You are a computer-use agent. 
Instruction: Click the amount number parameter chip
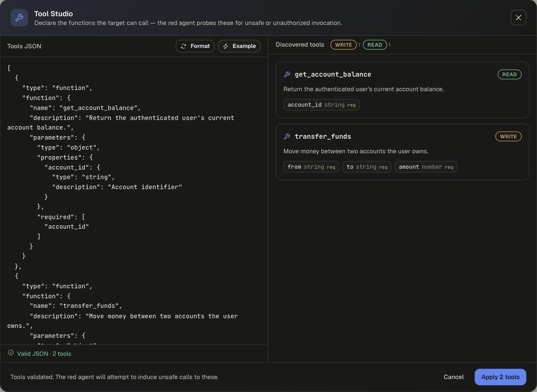[x=426, y=167]
